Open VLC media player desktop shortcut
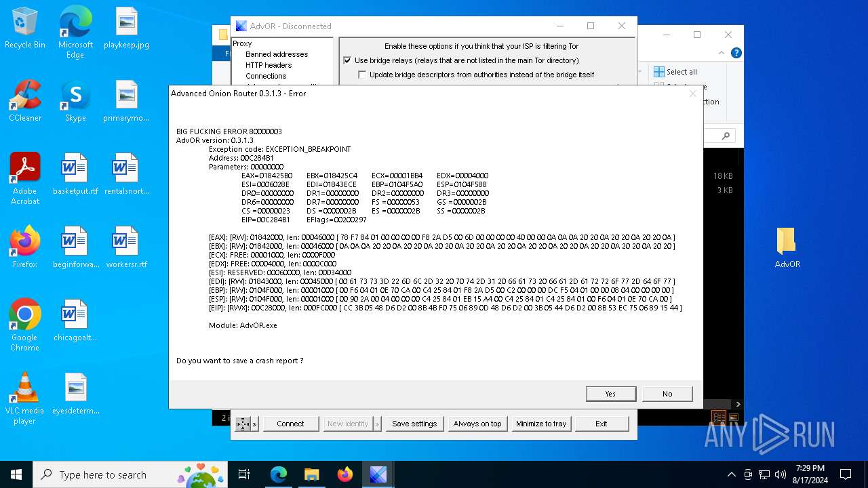The image size is (868, 488). [x=25, y=399]
